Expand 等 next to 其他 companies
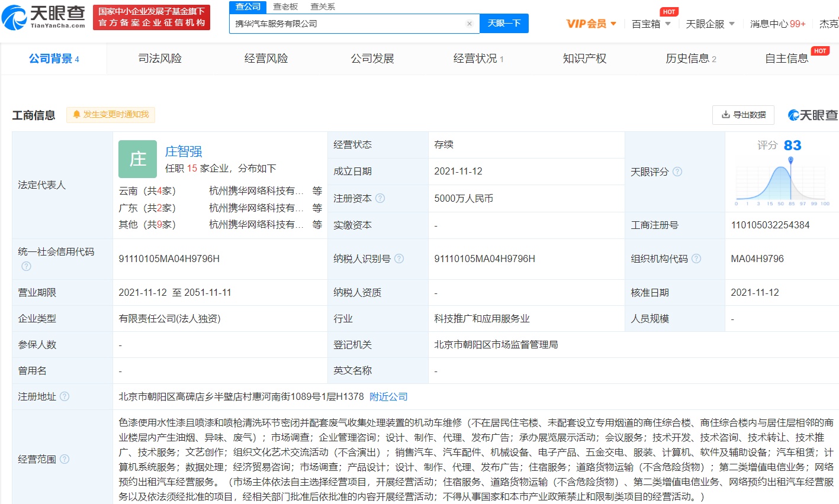 (317, 225)
